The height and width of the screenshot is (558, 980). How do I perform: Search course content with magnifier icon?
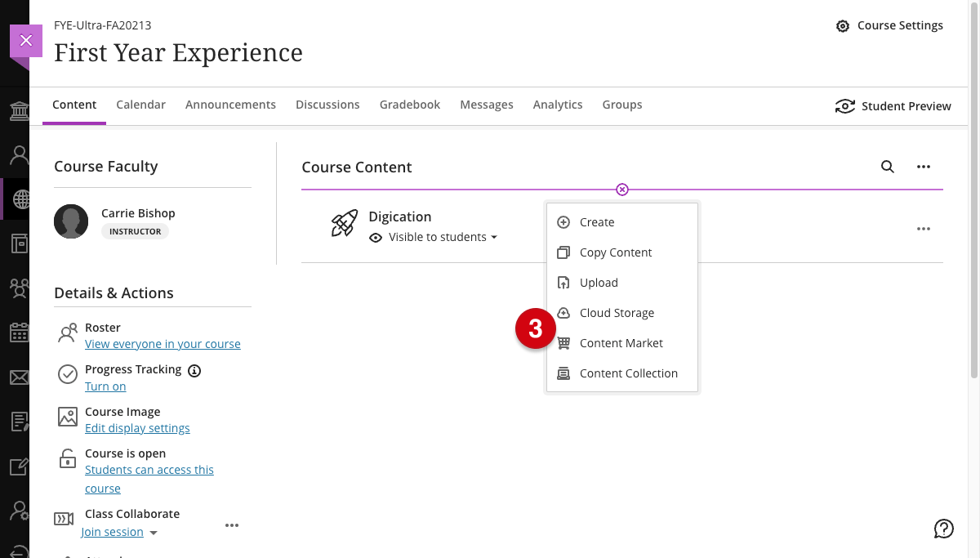pyautogui.click(x=888, y=167)
